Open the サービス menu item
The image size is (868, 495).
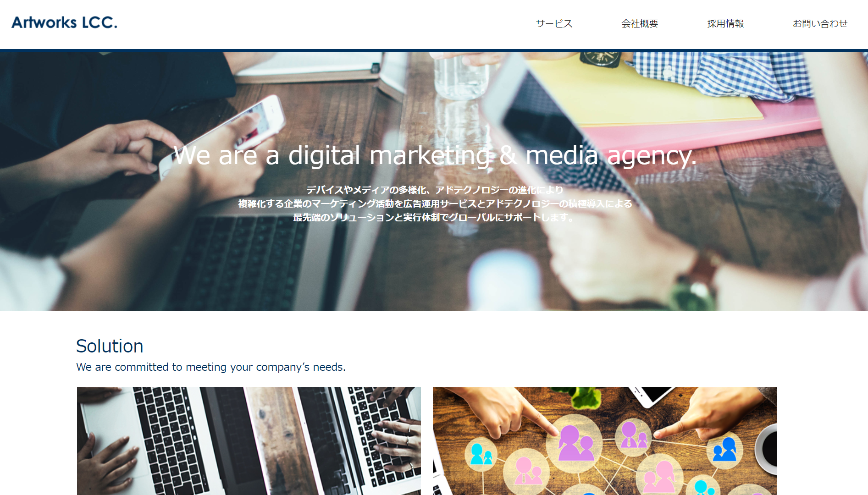tap(554, 23)
